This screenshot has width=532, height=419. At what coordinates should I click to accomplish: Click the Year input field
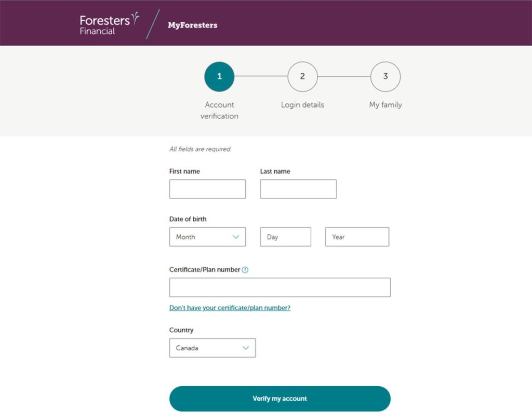coord(357,237)
